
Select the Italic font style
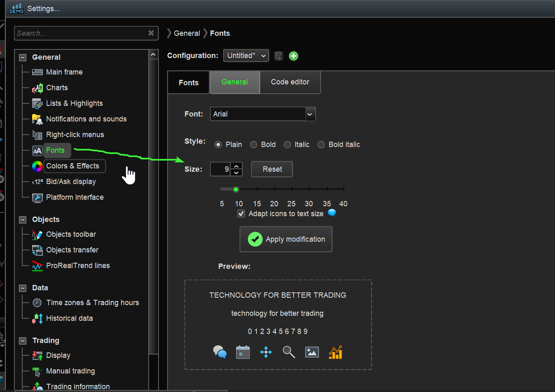point(287,145)
